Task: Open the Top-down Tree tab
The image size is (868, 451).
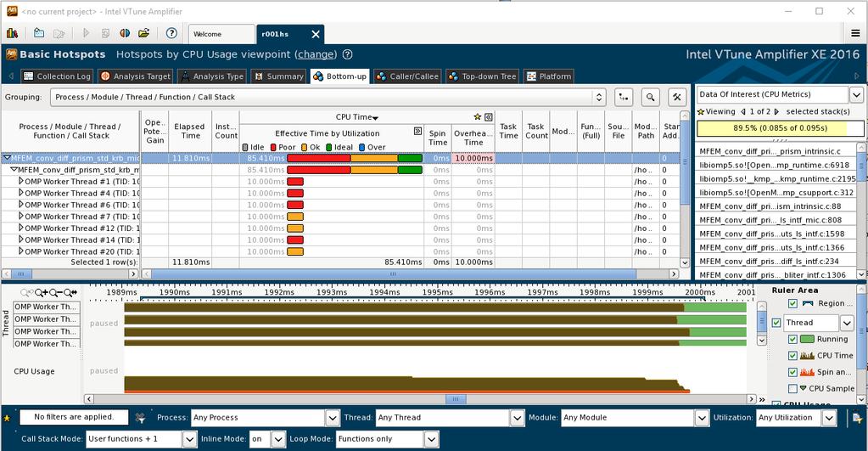Action: click(482, 76)
